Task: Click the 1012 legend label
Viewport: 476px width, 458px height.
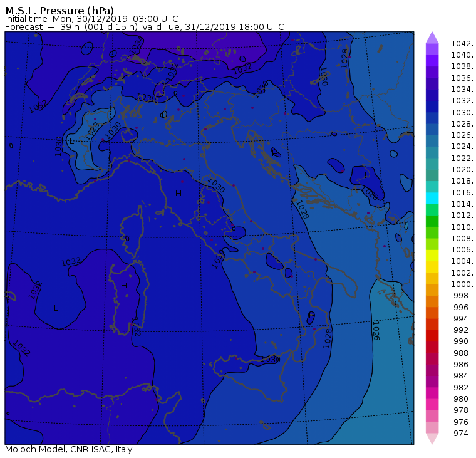Action: (462, 215)
